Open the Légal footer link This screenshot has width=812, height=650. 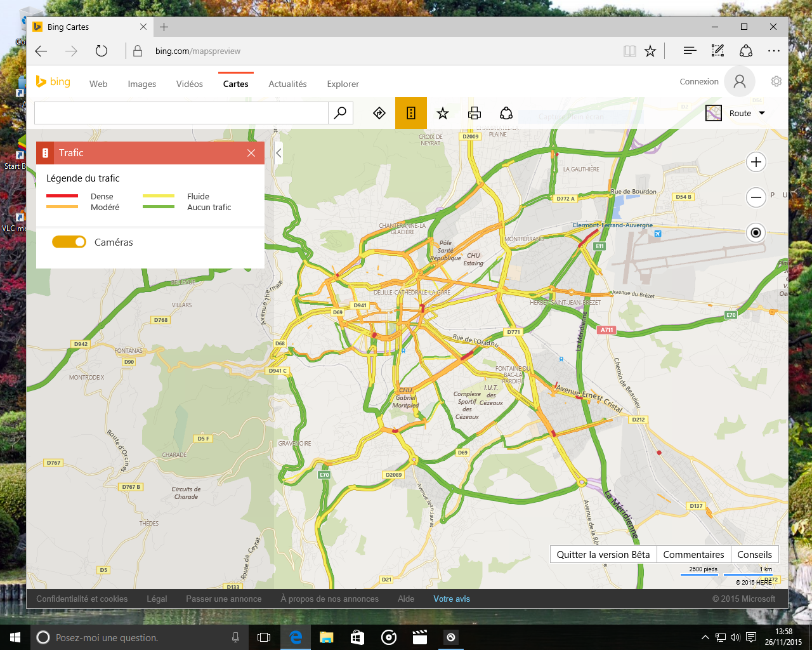157,599
